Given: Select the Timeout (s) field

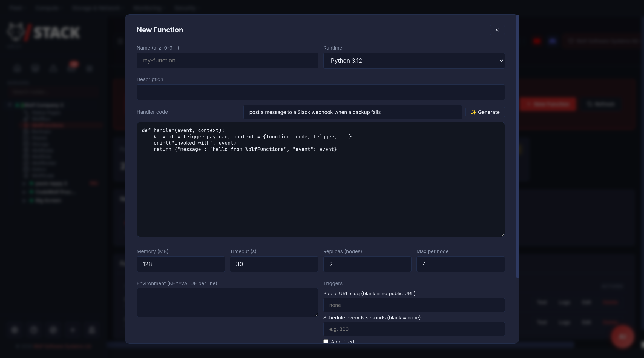Looking at the screenshot, I should [x=274, y=264].
